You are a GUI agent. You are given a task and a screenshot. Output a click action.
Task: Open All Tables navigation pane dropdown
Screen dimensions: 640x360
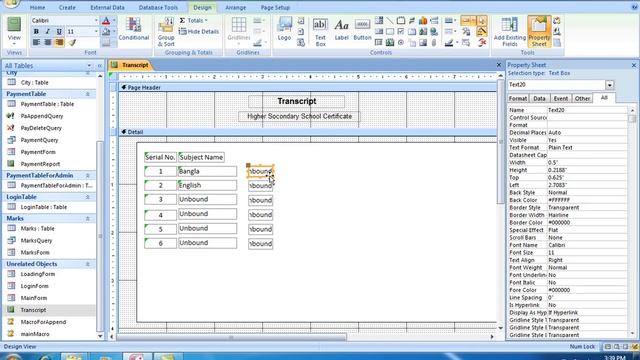point(89,66)
